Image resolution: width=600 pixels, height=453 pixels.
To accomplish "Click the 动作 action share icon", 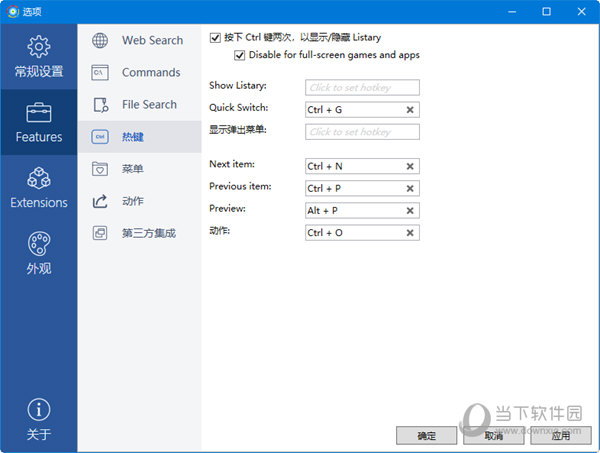I will click(100, 201).
